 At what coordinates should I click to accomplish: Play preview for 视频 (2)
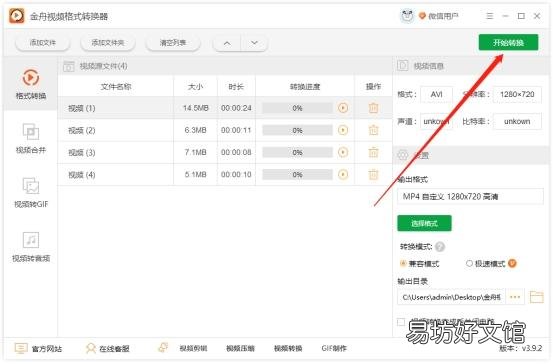coord(343,130)
